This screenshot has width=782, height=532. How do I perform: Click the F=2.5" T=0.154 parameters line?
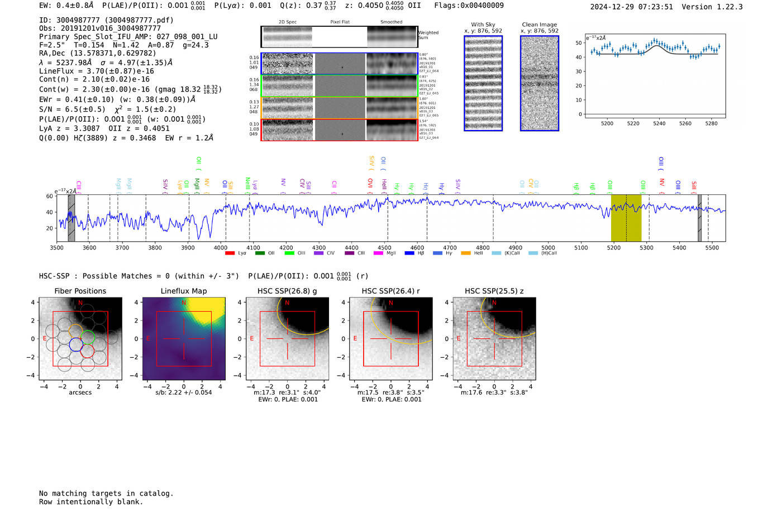[x=124, y=45]
